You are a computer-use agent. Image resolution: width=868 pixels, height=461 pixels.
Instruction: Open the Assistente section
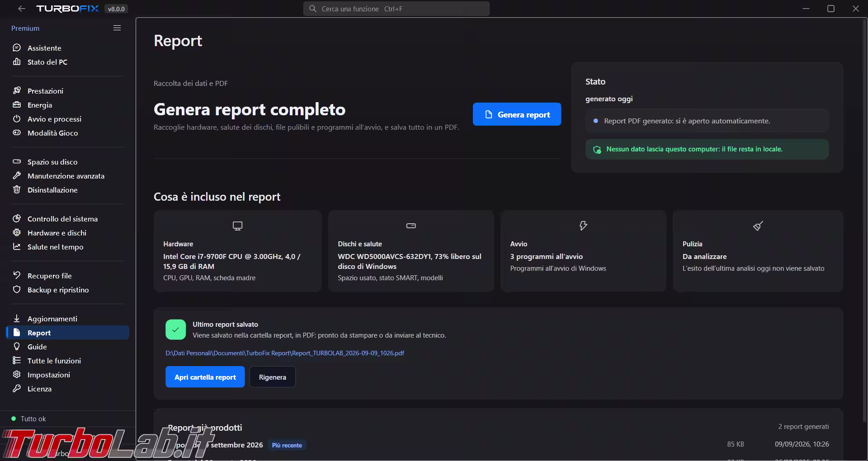point(67,48)
